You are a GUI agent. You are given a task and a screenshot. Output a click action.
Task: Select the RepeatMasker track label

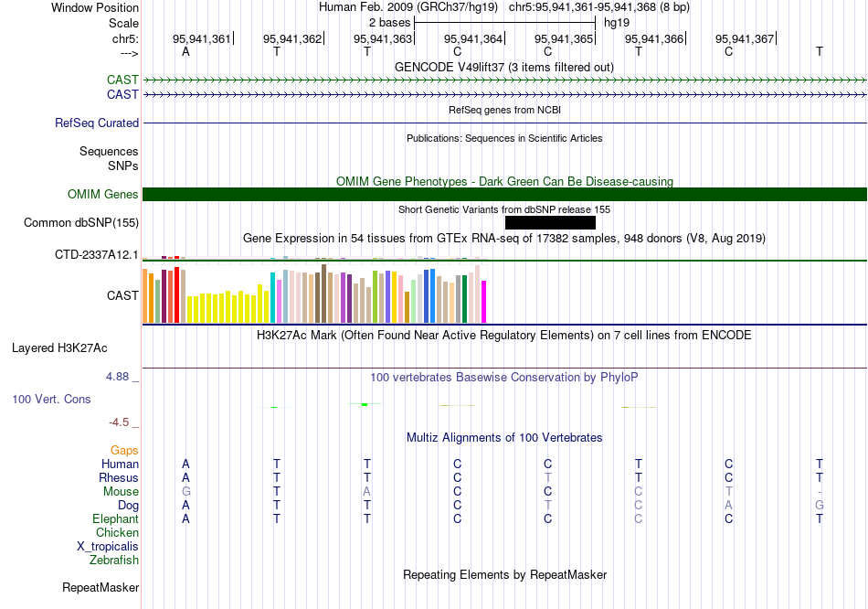pos(101,587)
